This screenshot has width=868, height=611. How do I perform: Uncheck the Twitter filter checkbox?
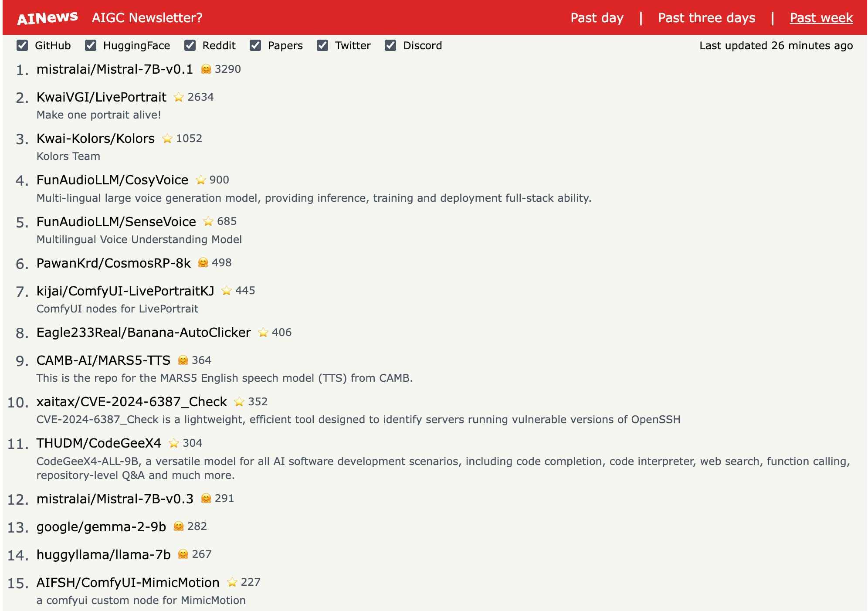tap(322, 45)
